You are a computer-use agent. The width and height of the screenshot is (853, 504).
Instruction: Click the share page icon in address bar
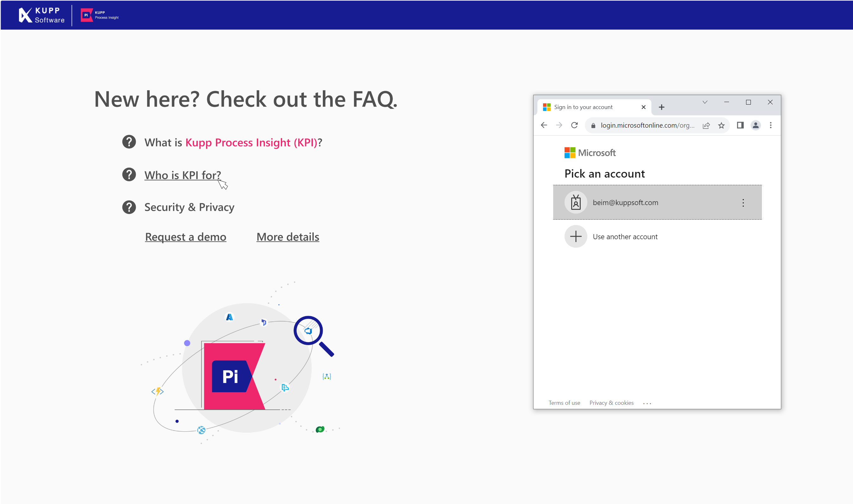point(706,126)
